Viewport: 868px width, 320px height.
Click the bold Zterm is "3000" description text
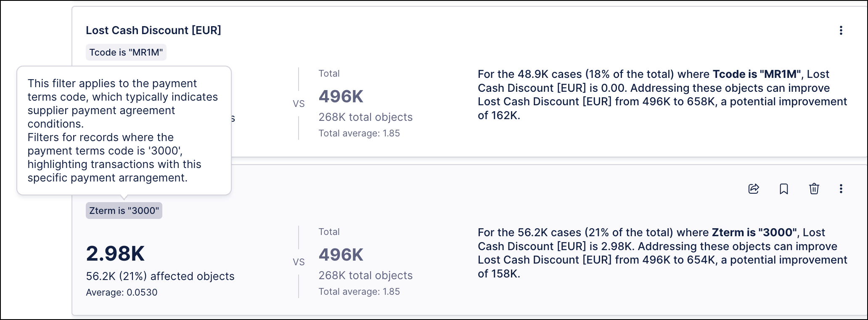tap(754, 232)
